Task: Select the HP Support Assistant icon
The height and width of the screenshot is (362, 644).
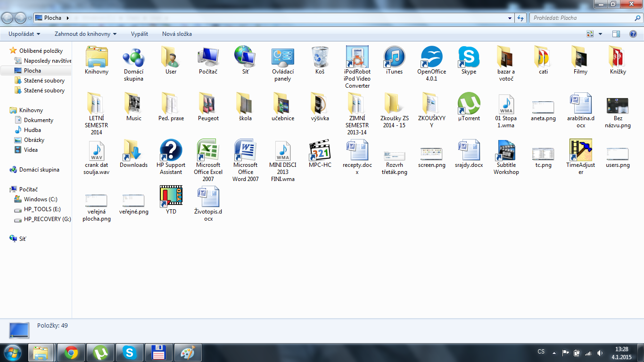Action: (x=171, y=150)
